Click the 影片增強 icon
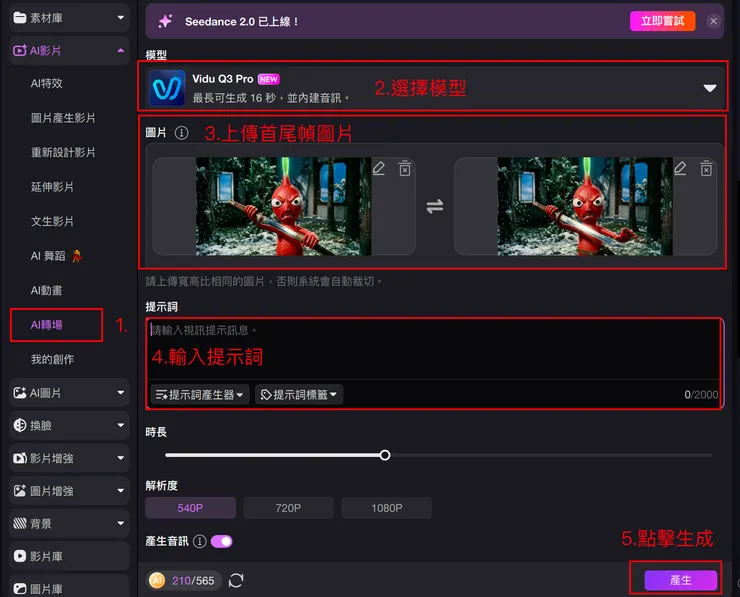The width and height of the screenshot is (740, 597). (x=20, y=458)
